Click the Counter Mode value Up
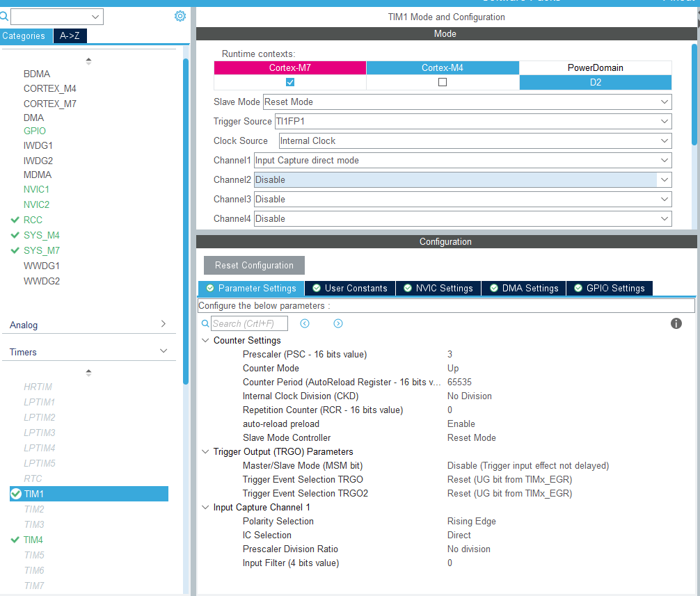This screenshot has height=596, width=700. pyautogui.click(x=453, y=369)
